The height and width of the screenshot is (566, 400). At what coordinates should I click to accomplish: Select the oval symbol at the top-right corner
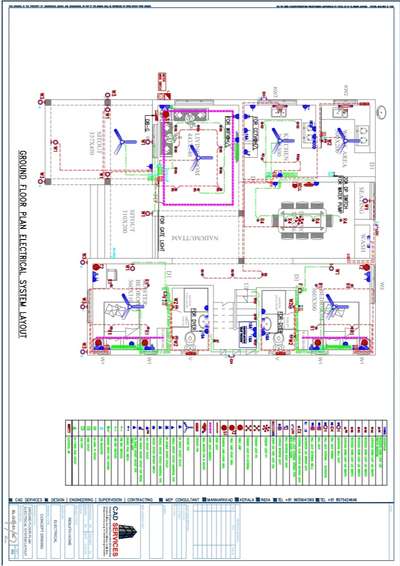(x=382, y=112)
